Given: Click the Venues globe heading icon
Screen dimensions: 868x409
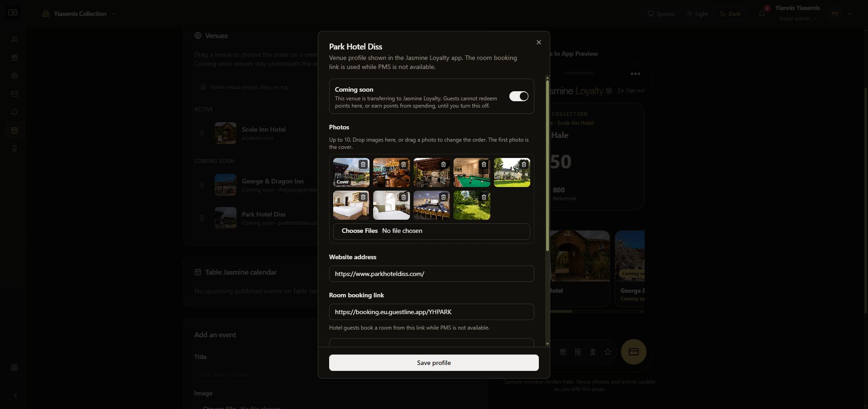Looking at the screenshot, I should point(198,35).
